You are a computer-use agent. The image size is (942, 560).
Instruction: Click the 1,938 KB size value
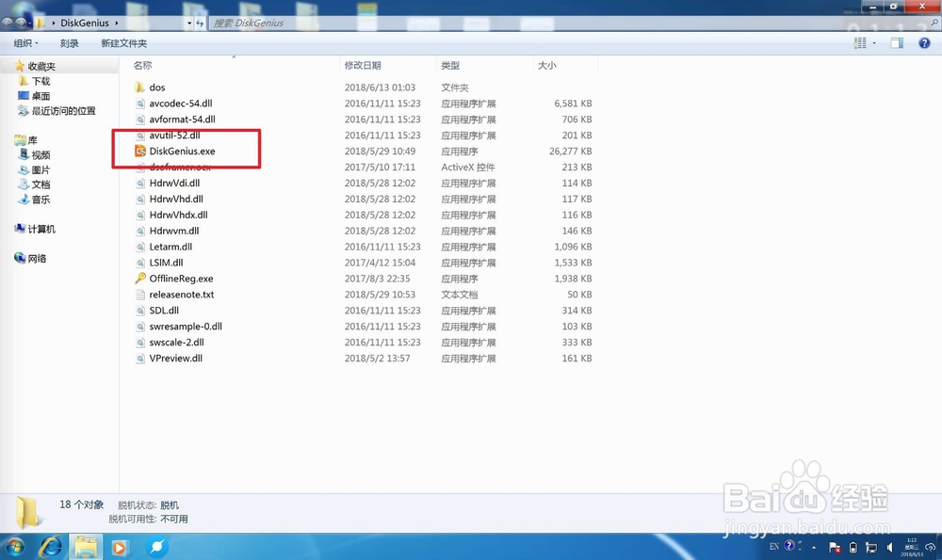573,279
